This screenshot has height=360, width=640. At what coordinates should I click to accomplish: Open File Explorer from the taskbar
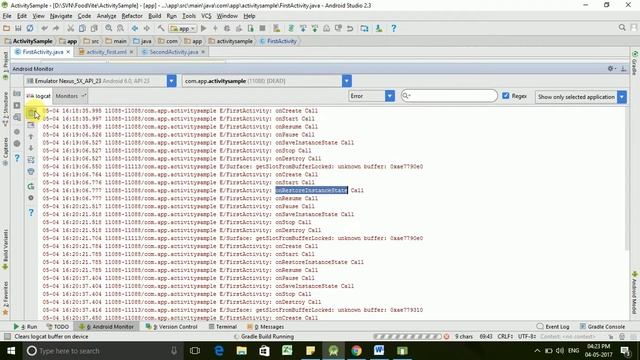pyautogui.click(x=242, y=351)
